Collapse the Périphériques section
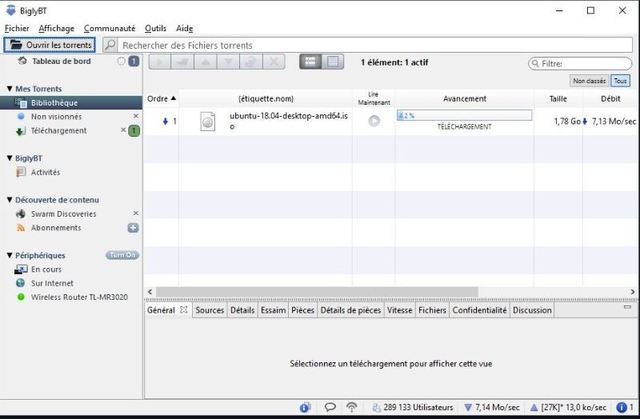The height and width of the screenshot is (419, 640). pyautogui.click(x=9, y=256)
